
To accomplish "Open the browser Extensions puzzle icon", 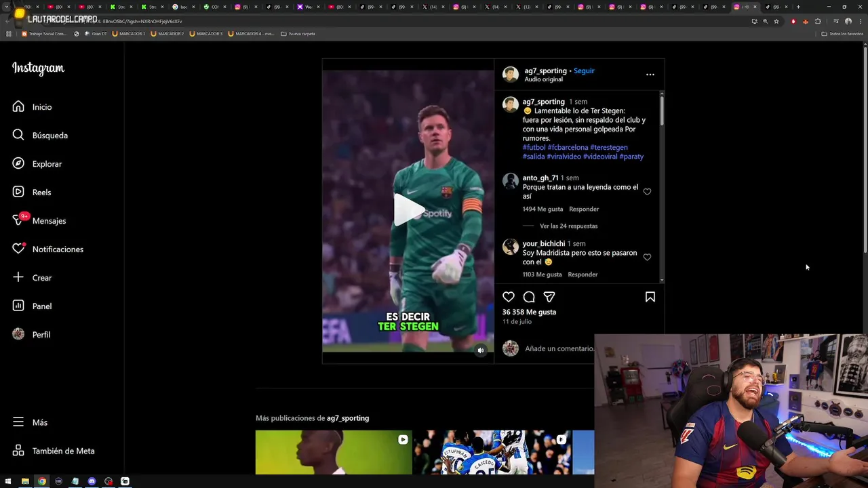I will pyautogui.click(x=817, y=21).
